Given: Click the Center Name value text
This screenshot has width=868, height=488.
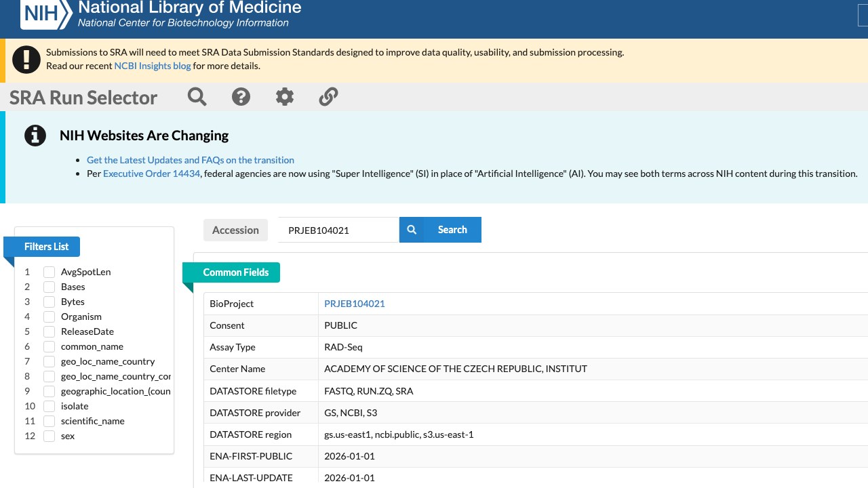Looking at the screenshot, I should (x=456, y=369).
